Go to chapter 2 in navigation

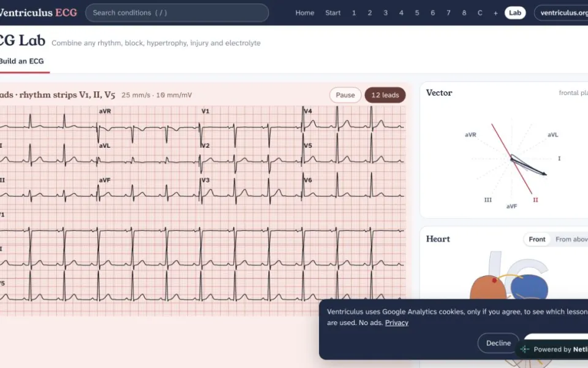pyautogui.click(x=369, y=13)
